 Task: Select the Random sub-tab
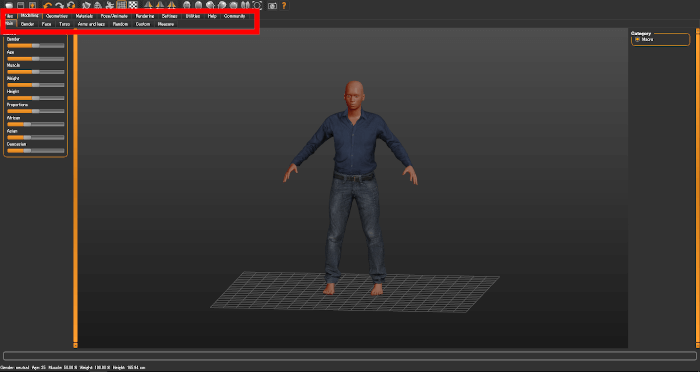120,24
